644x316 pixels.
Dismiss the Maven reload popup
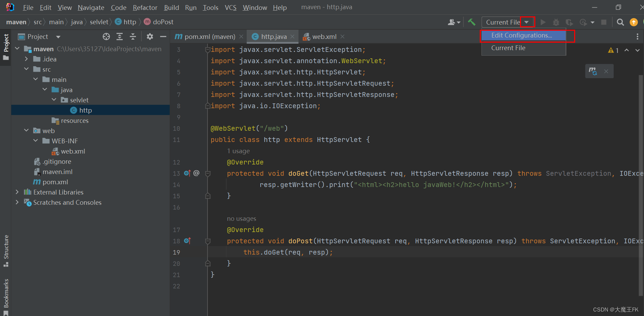pyautogui.click(x=606, y=71)
